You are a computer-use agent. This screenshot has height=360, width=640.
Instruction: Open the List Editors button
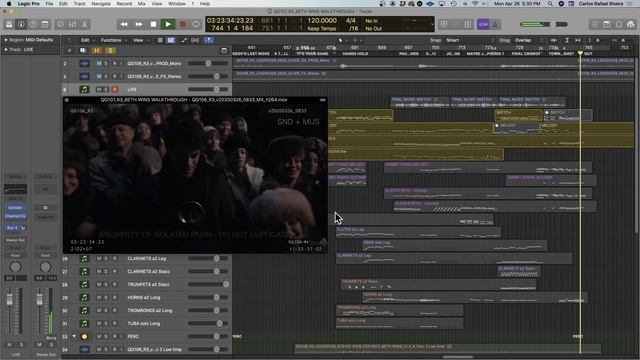595,24
